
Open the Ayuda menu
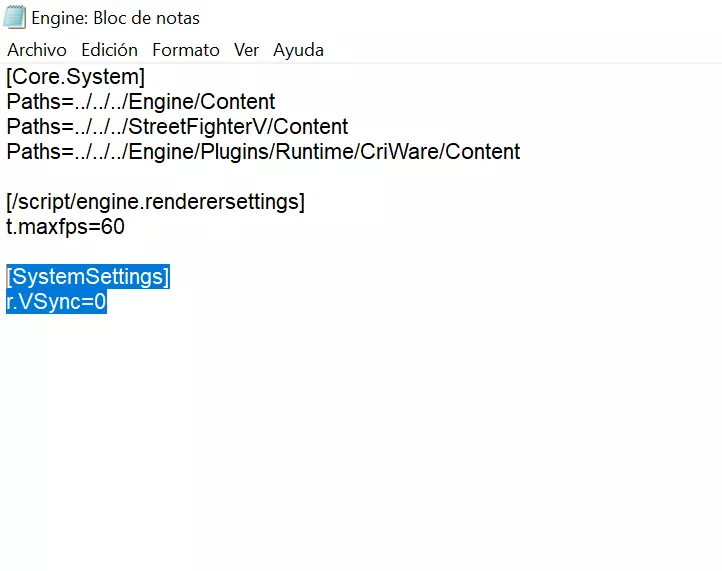point(298,50)
